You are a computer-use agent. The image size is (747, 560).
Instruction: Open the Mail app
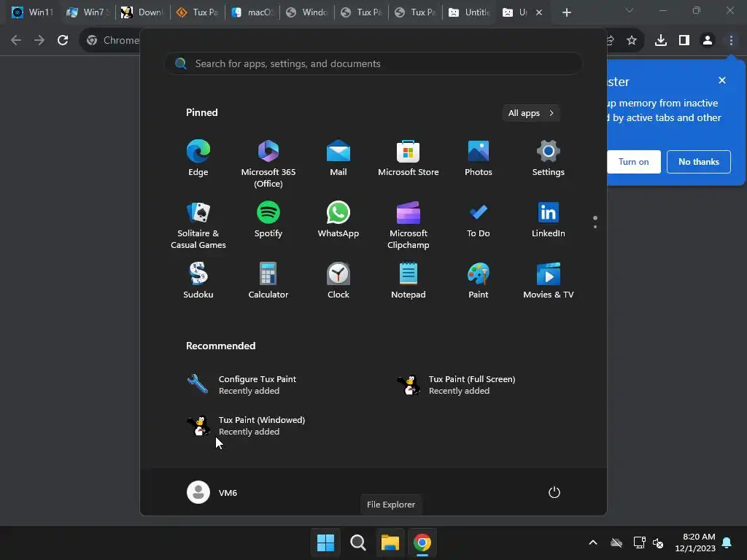point(338,158)
